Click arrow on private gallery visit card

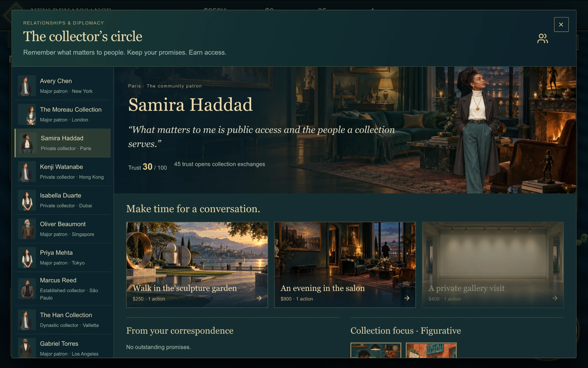click(555, 298)
